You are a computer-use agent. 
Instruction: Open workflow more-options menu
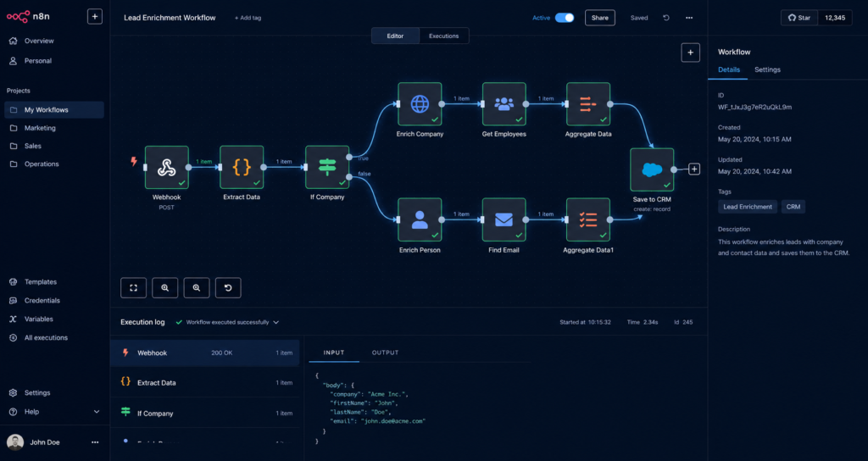(689, 18)
